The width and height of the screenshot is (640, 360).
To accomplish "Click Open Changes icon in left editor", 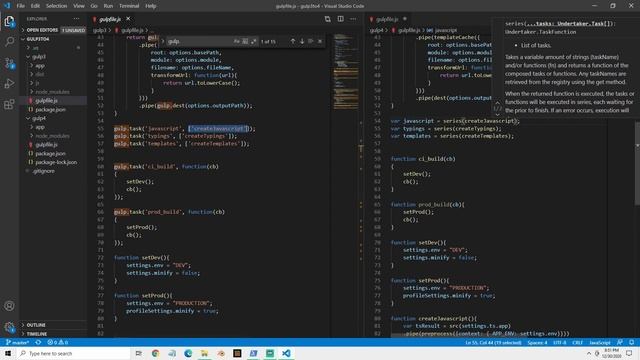I will pos(327,19).
